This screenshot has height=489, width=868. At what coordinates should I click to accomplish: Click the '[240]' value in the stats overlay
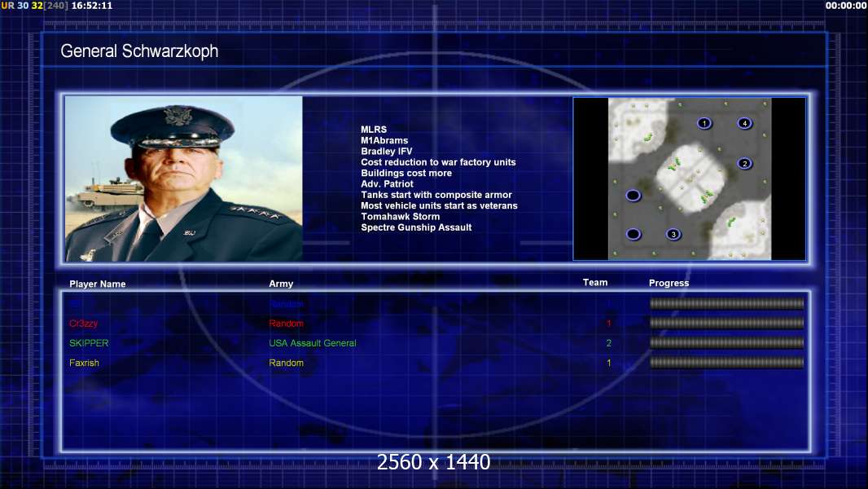56,6
